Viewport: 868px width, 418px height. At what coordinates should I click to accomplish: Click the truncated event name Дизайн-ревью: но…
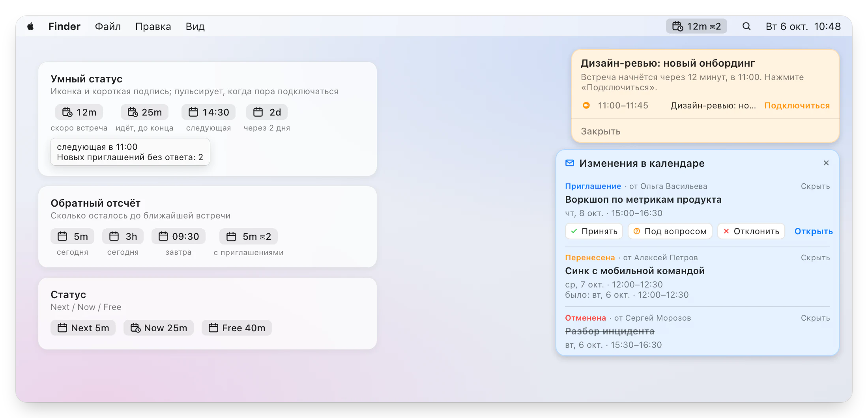pyautogui.click(x=713, y=106)
